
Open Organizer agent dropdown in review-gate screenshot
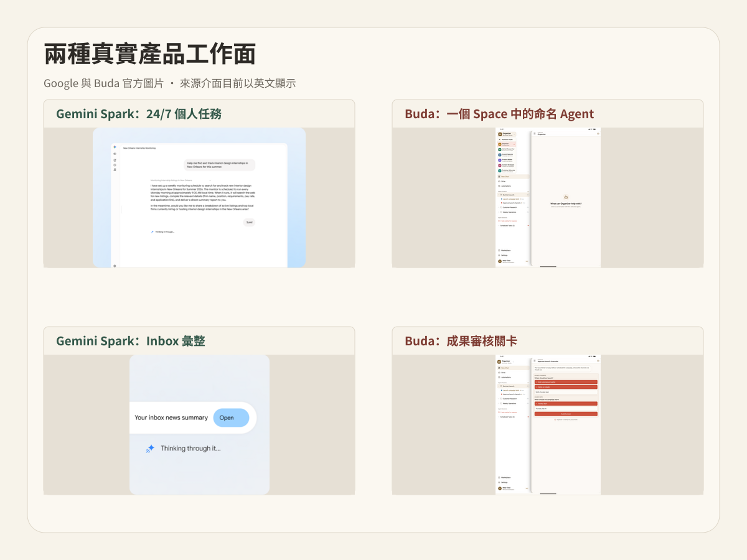[x=505, y=362]
